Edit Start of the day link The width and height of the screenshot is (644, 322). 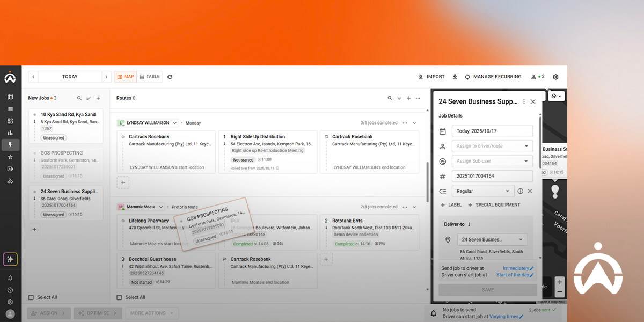coord(515,275)
